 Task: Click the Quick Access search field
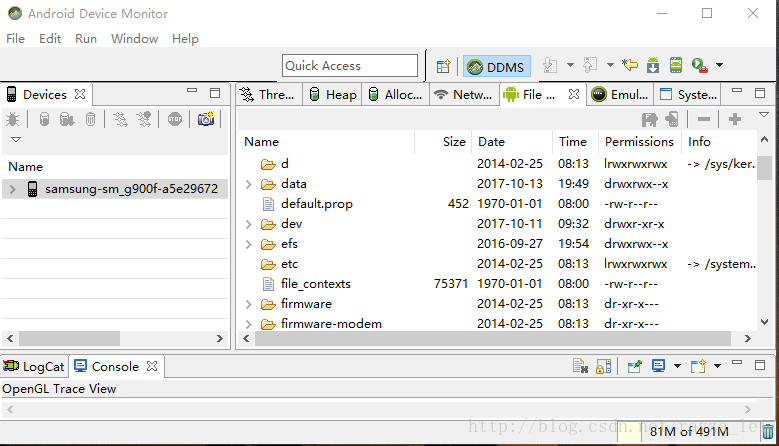click(x=350, y=66)
